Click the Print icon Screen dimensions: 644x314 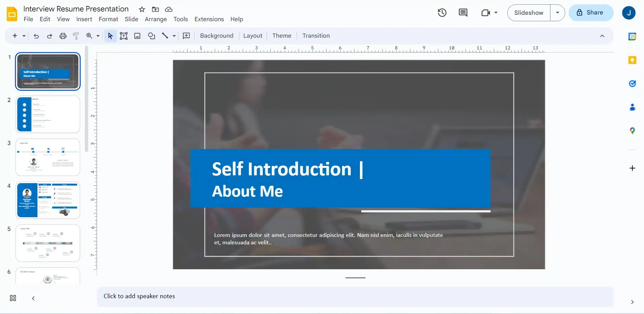pyautogui.click(x=63, y=36)
